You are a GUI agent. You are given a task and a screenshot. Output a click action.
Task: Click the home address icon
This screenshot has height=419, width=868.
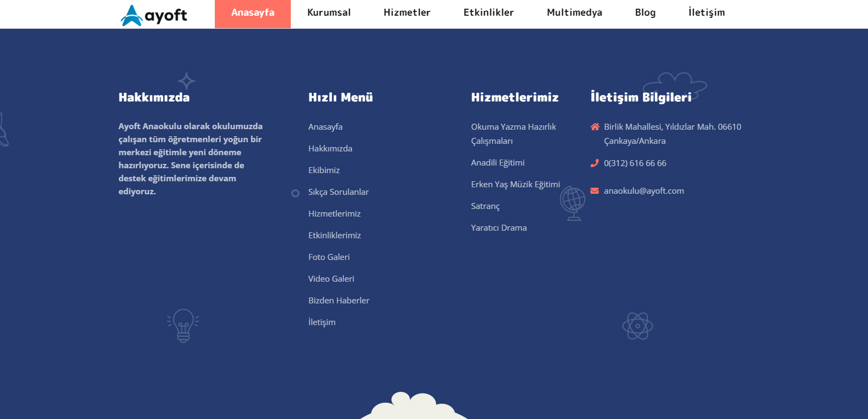click(595, 127)
